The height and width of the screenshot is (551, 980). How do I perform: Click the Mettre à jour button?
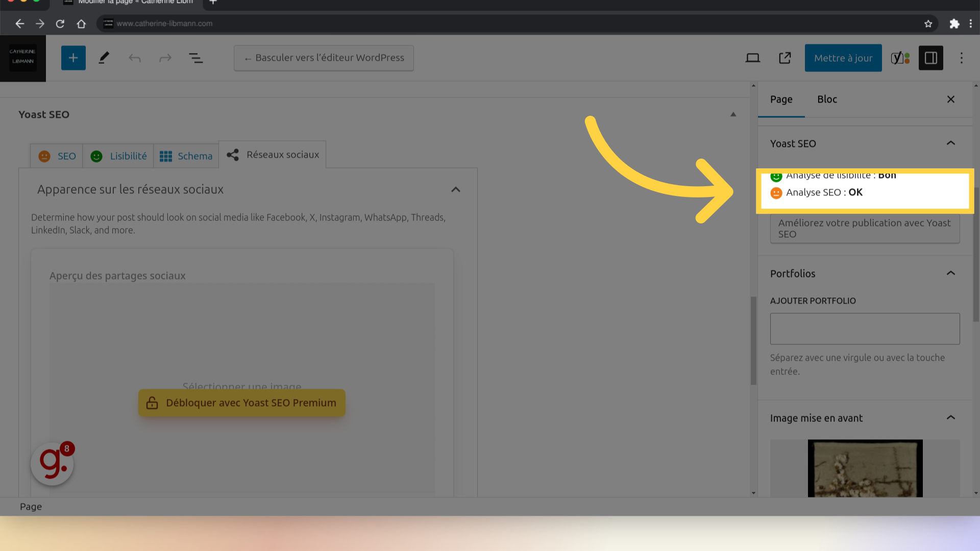tap(843, 58)
